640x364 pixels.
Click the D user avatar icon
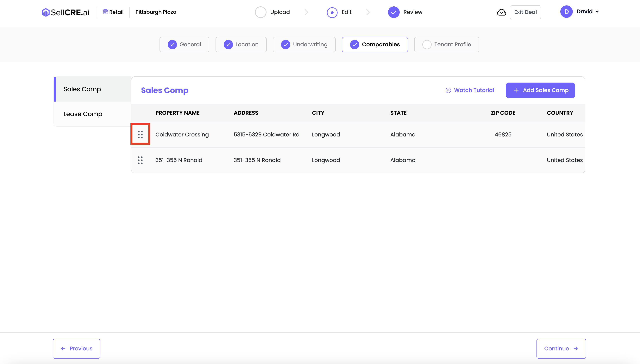click(566, 12)
